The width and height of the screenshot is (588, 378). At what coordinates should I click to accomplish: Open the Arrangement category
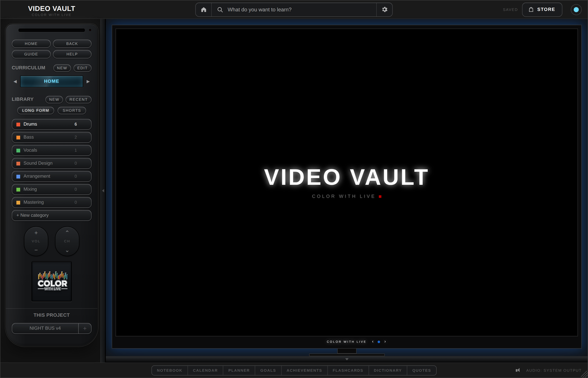click(51, 176)
